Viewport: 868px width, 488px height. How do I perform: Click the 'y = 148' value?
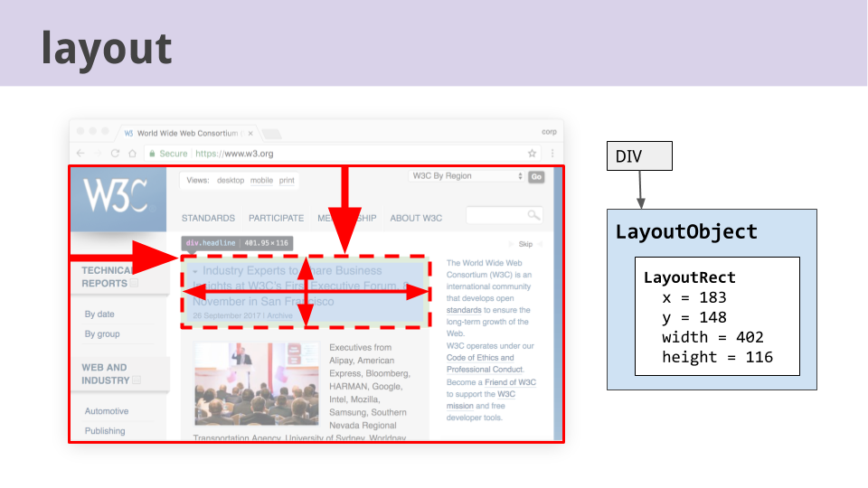pos(694,317)
